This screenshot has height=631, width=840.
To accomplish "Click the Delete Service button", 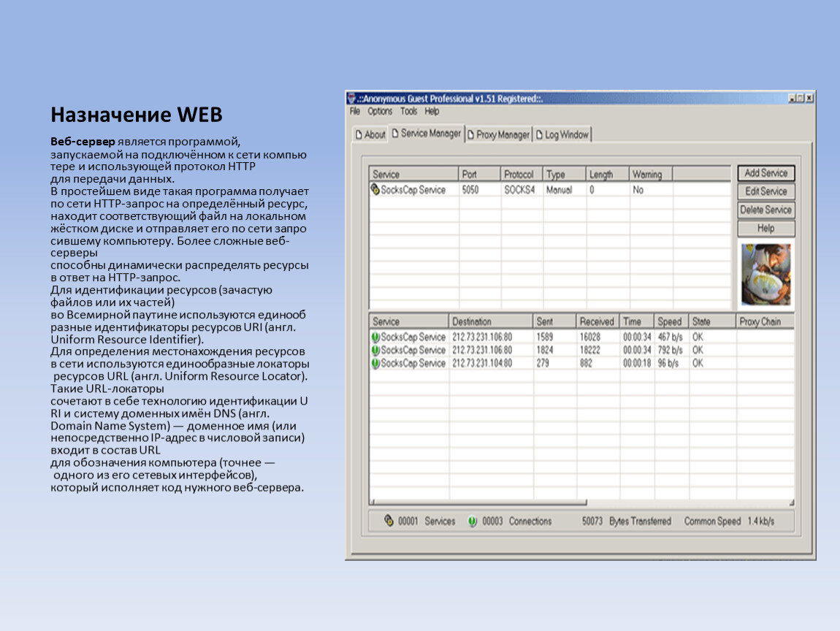I will click(765, 210).
